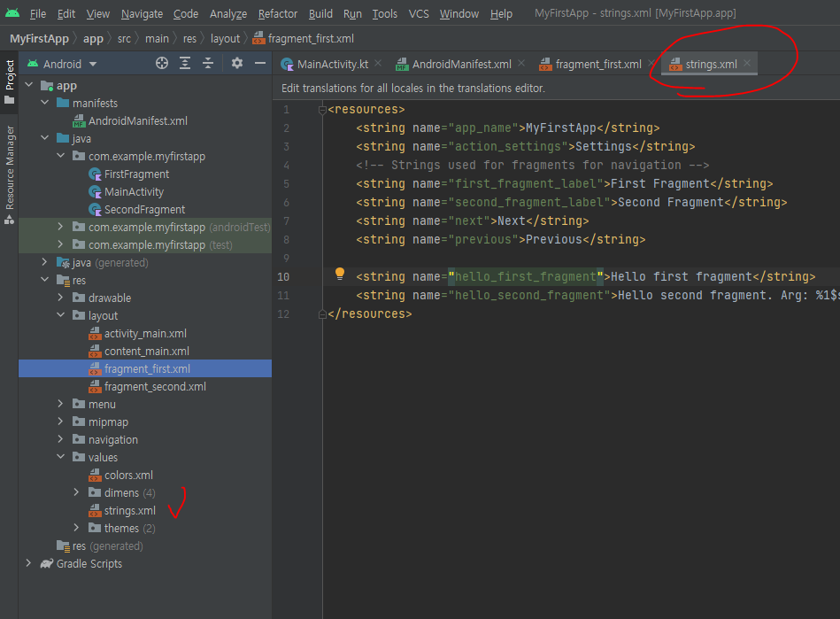
Task: Fold resources tag at line 1
Action: (x=322, y=110)
